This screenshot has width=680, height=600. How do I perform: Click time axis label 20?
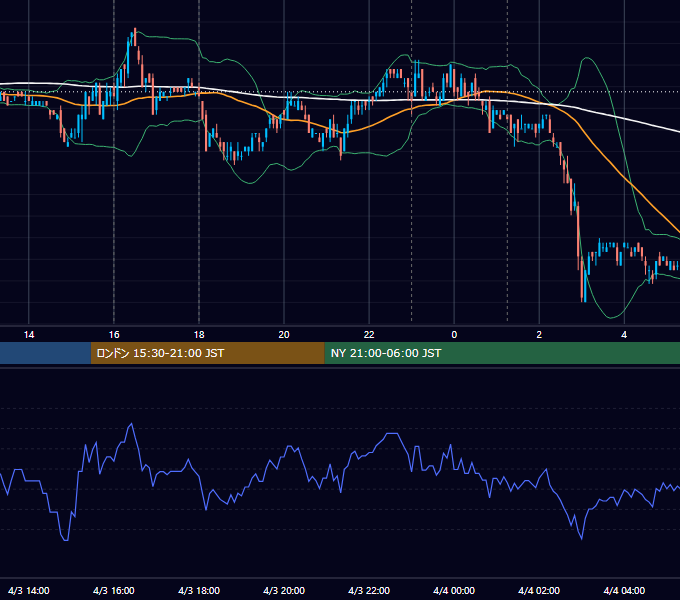tap(284, 335)
